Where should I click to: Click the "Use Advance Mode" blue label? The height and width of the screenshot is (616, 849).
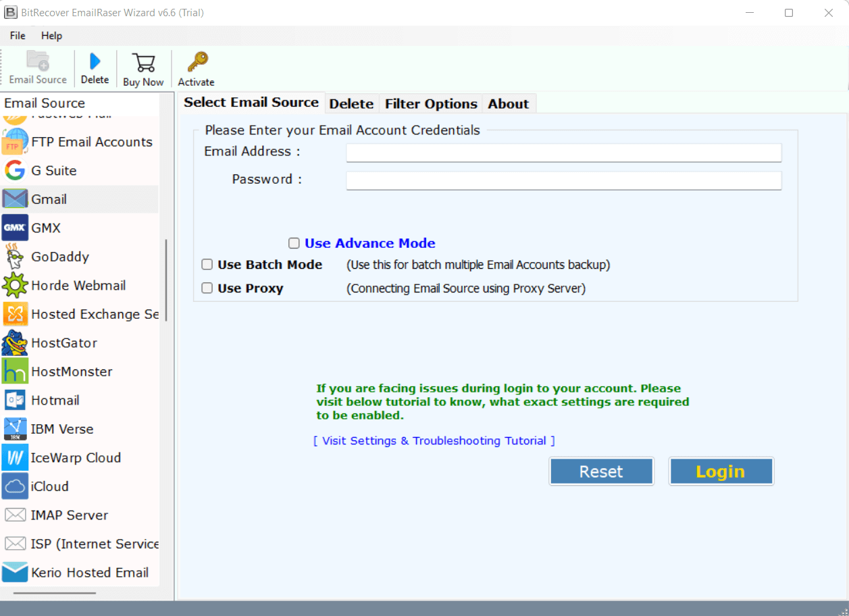[x=370, y=243]
